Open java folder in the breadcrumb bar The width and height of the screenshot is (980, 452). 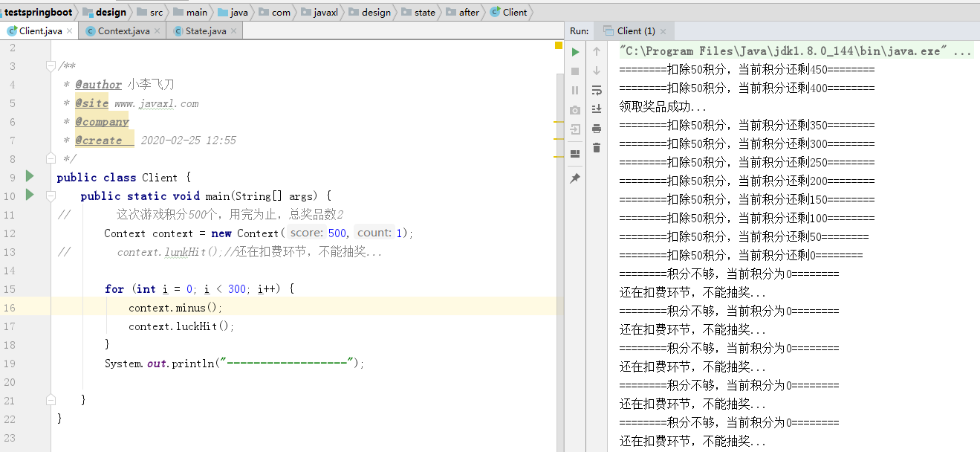point(233,12)
